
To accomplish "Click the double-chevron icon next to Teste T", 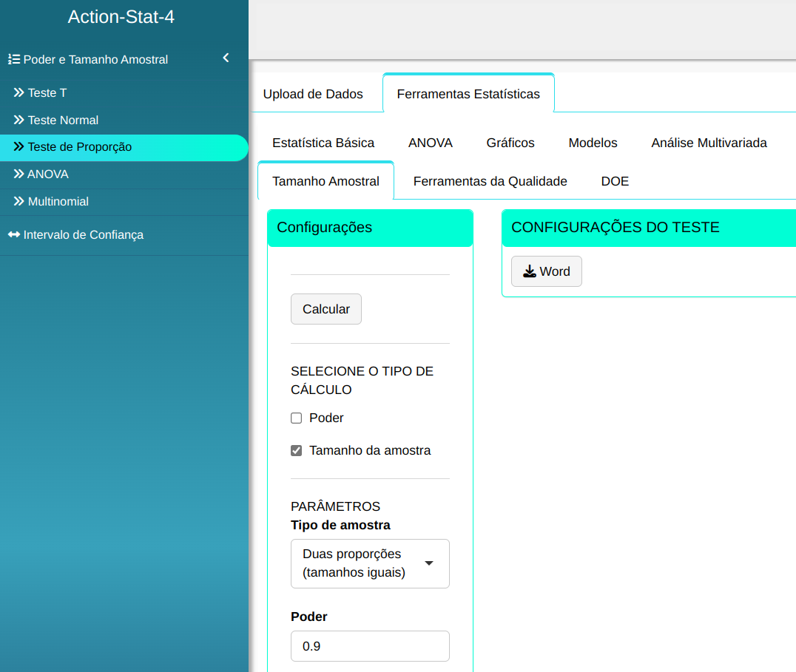I will click(x=19, y=93).
